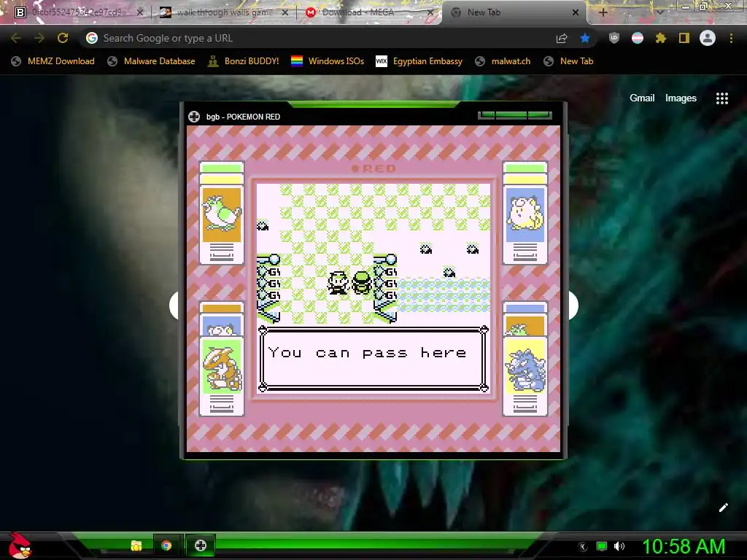
Task: Customize the page with the pencil icon
Action: (x=723, y=507)
